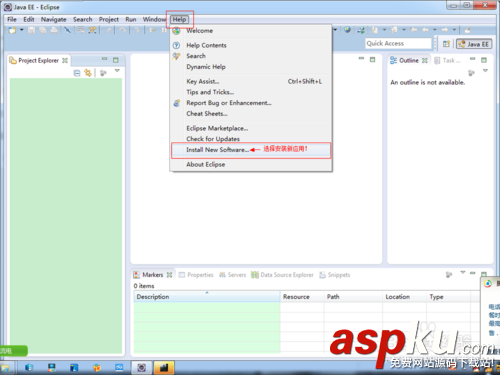
Task: Sort markers by Path column header
Action: point(353,297)
